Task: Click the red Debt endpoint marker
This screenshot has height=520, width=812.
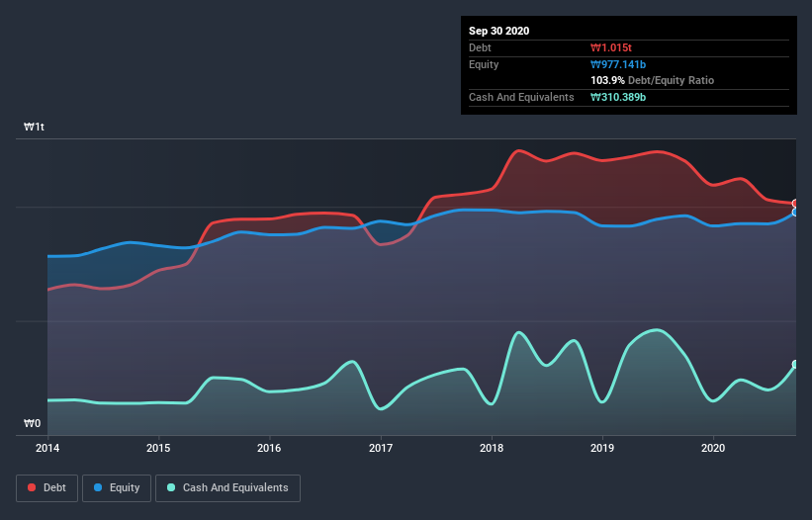Action: pyautogui.click(x=795, y=204)
